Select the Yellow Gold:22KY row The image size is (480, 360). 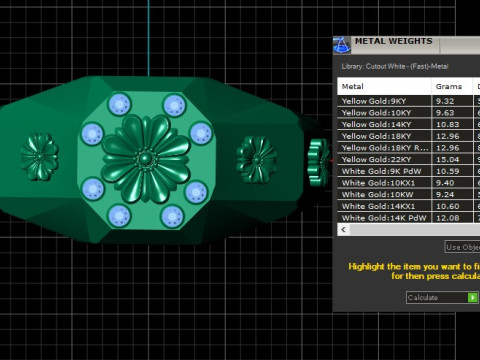(409, 159)
